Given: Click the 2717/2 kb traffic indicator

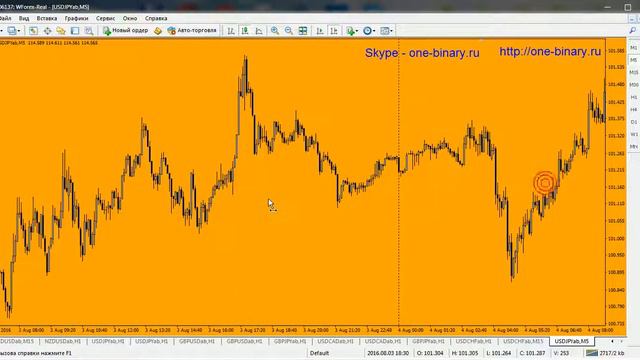Looking at the screenshot, I should [x=611, y=353].
